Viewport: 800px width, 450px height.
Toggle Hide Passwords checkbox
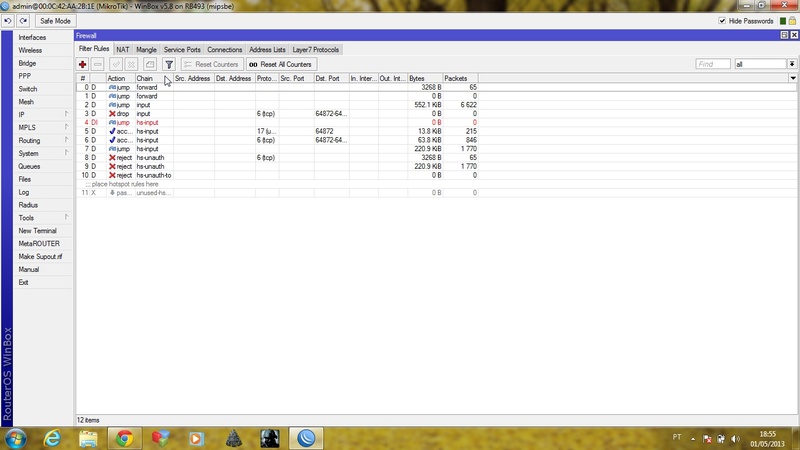pos(722,21)
